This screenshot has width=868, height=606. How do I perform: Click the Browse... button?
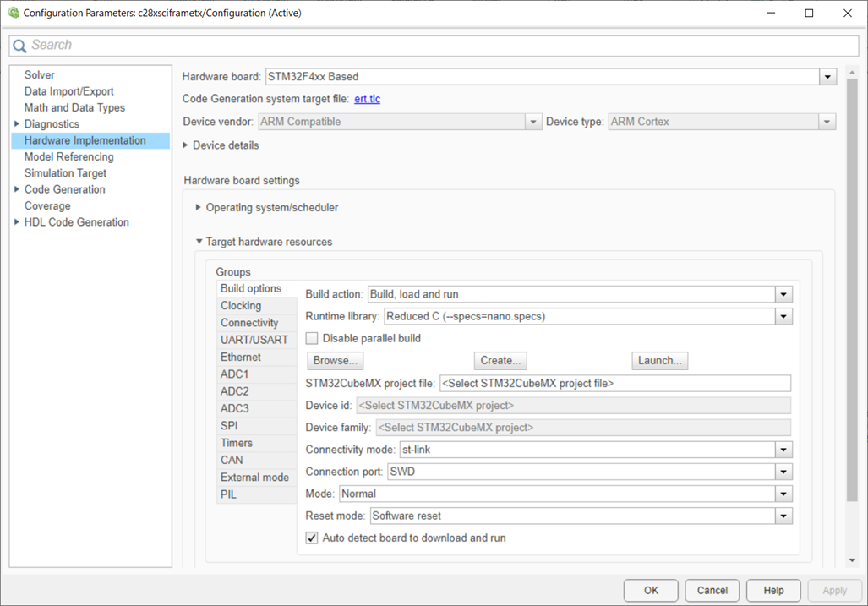335,361
